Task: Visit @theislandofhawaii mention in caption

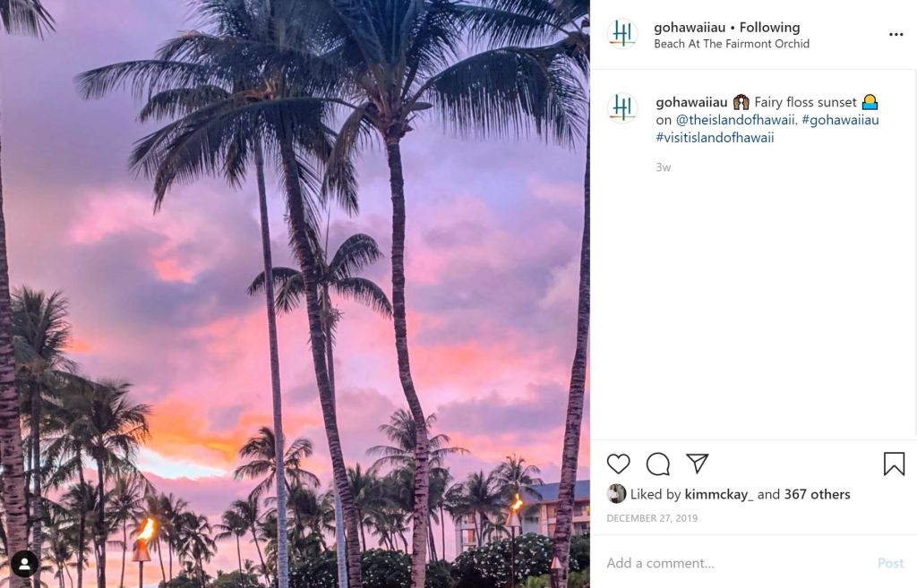Action: (x=733, y=120)
